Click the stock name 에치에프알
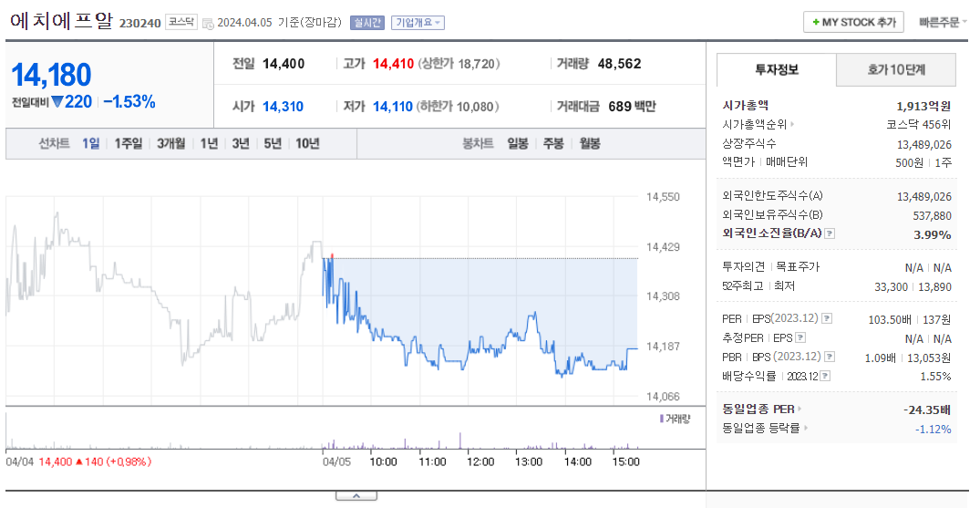Image resolution: width=980 pixels, height=508 pixels. click(x=62, y=21)
